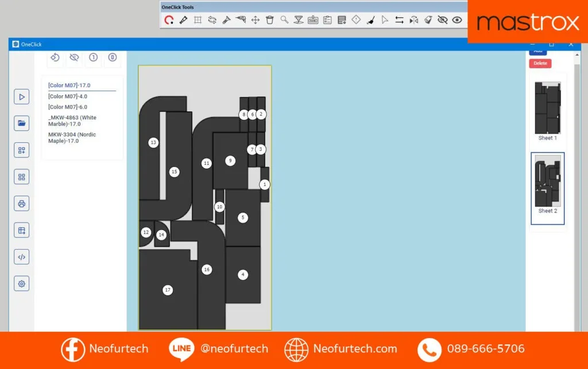
Task: Click part label 9 on the nesting layout
Action: 230,161
